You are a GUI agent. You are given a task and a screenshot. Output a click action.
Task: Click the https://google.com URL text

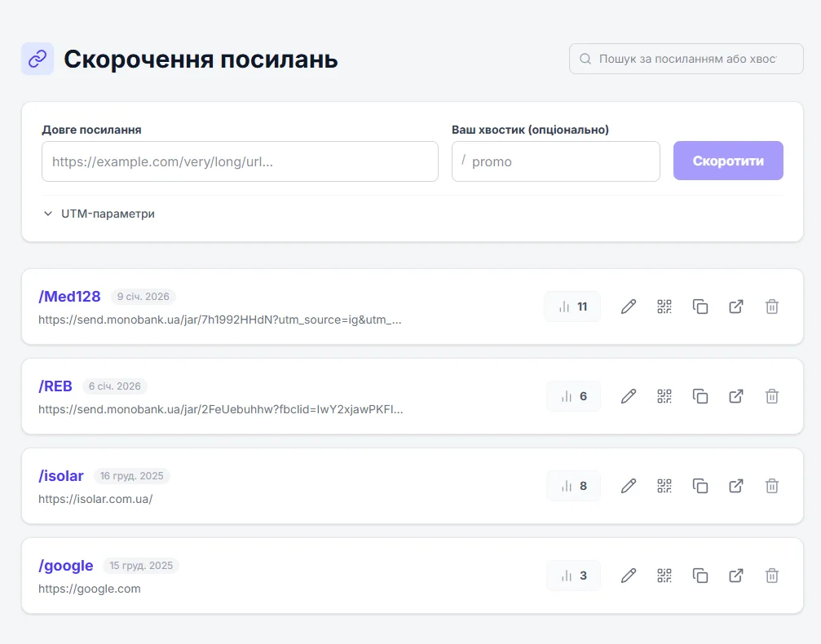pyautogui.click(x=90, y=589)
